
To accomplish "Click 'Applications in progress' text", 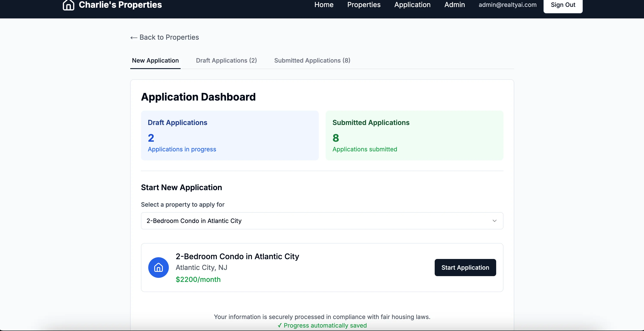I will pyautogui.click(x=182, y=149).
